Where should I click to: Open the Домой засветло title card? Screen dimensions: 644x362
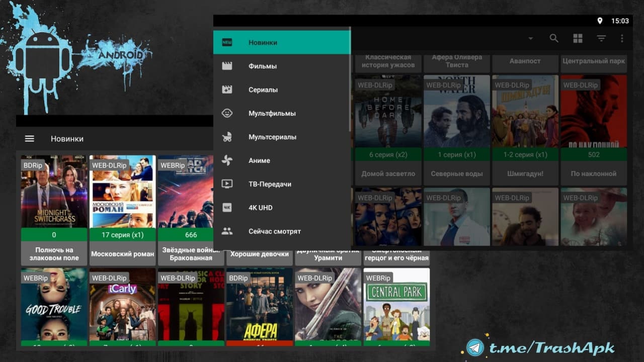click(388, 130)
